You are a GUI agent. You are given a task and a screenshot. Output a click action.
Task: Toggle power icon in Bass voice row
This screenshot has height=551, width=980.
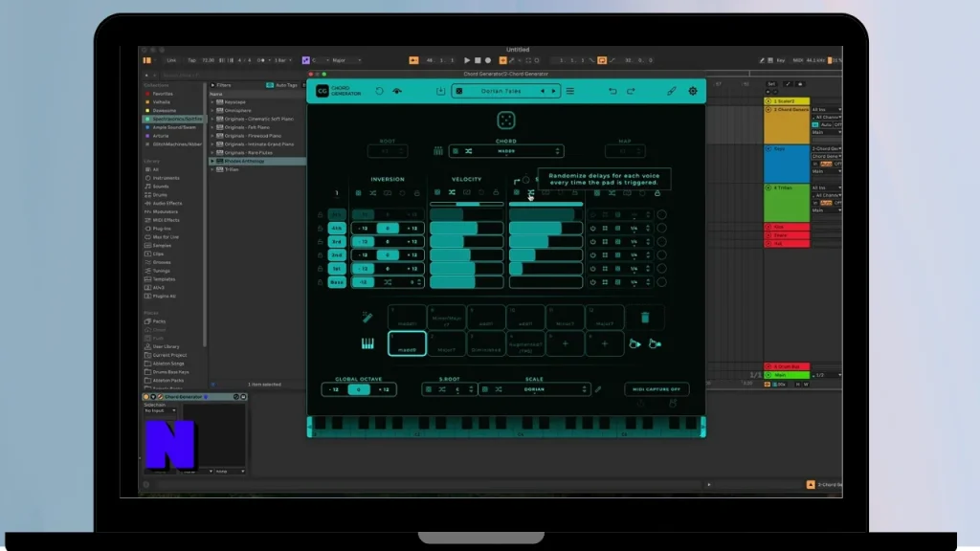tap(592, 282)
